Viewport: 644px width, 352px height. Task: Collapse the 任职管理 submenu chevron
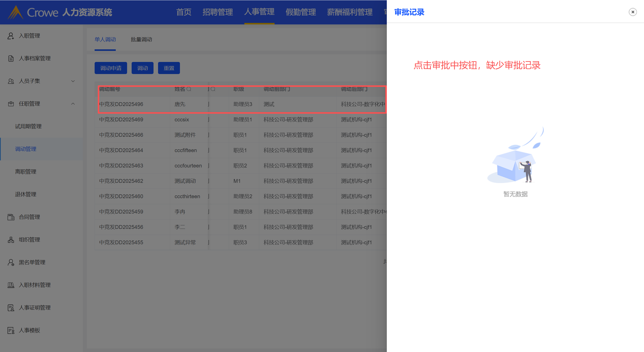point(73,104)
